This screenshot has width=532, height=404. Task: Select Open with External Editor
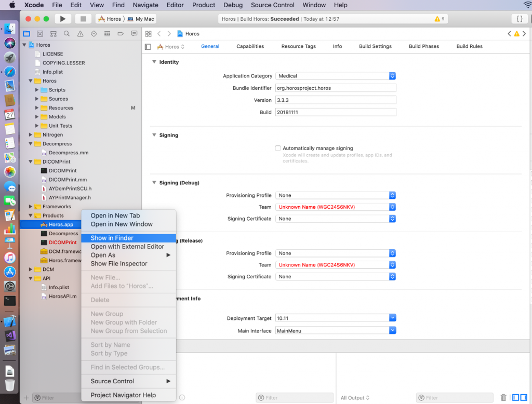[129, 246]
